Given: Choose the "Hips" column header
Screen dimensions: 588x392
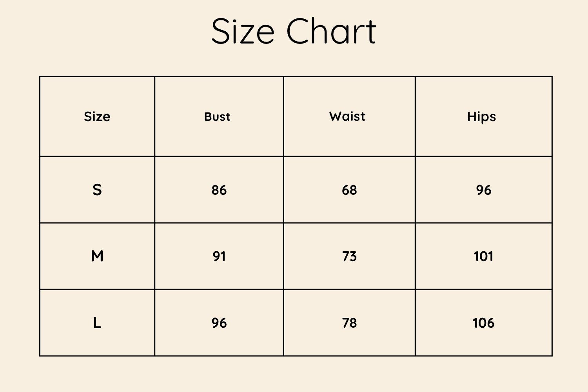Looking at the screenshot, I should pos(481,116).
